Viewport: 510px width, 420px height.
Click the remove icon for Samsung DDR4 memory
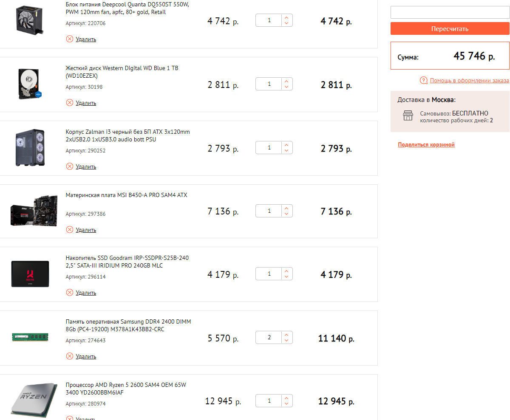pos(70,356)
